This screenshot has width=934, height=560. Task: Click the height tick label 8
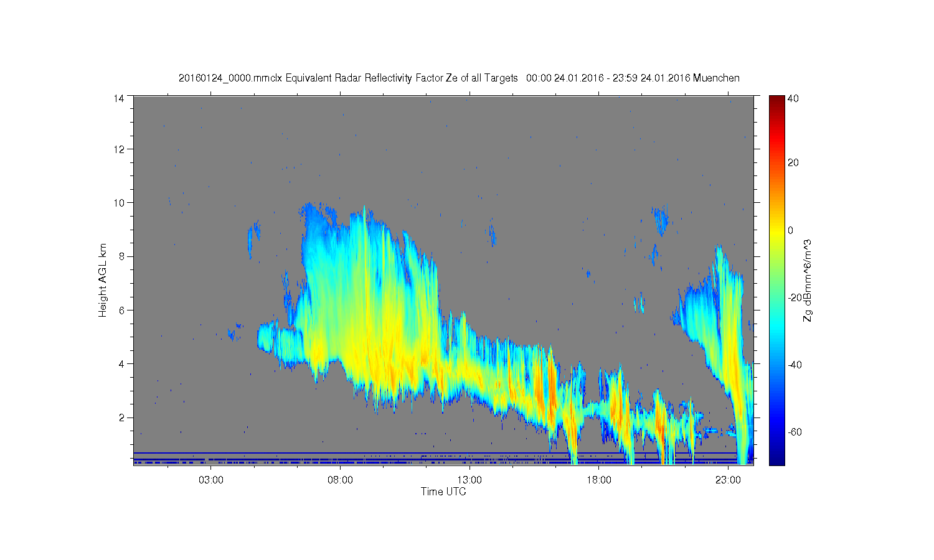pos(121,256)
